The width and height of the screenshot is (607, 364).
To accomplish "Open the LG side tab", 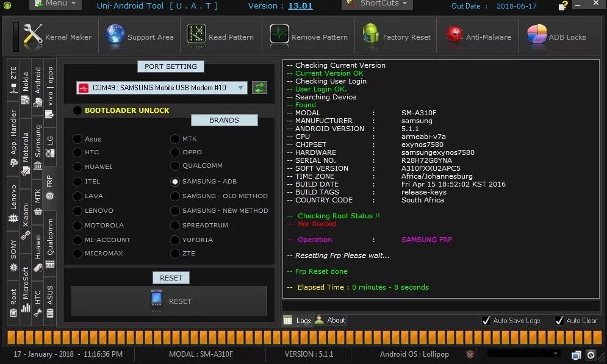I will [50, 146].
